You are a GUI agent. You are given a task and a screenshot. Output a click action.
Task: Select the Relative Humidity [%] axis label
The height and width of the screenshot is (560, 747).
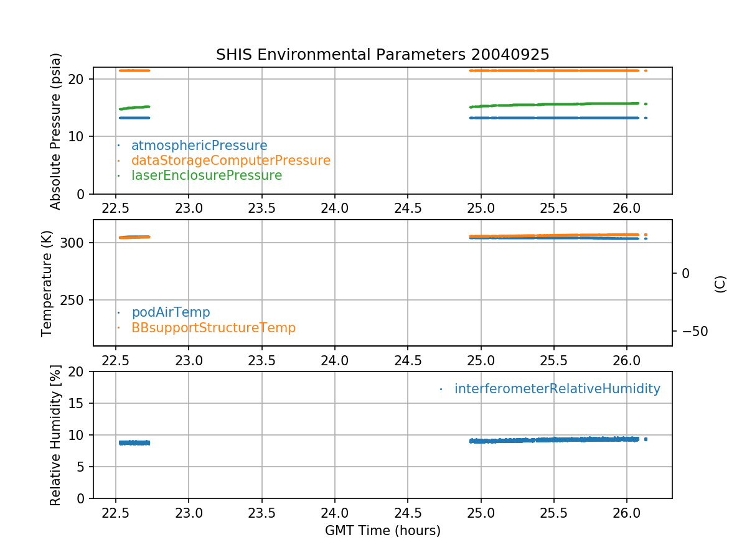pyautogui.click(x=55, y=435)
